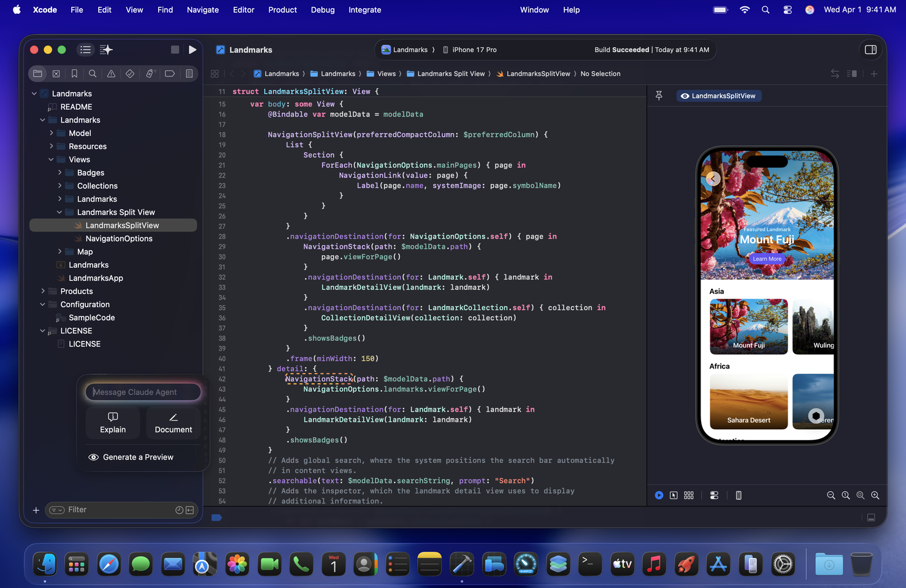906x588 pixels.
Task: Open the preview device settings icon
Action: (714, 495)
